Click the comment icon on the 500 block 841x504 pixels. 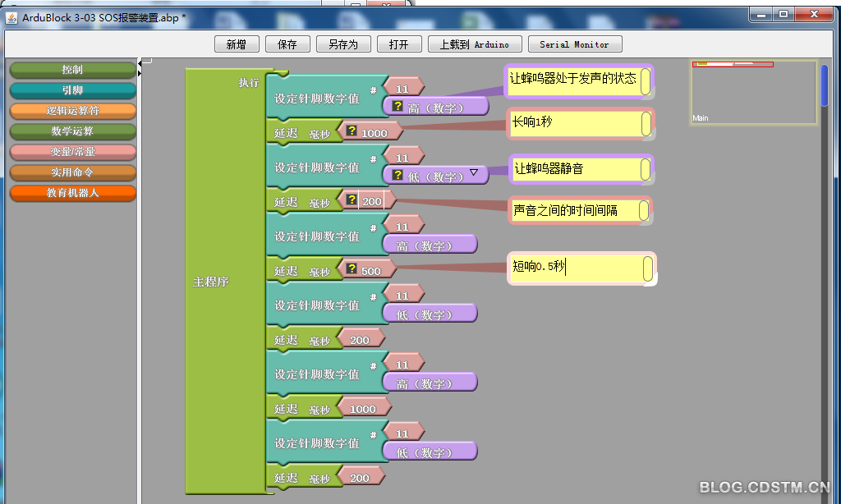352,269
